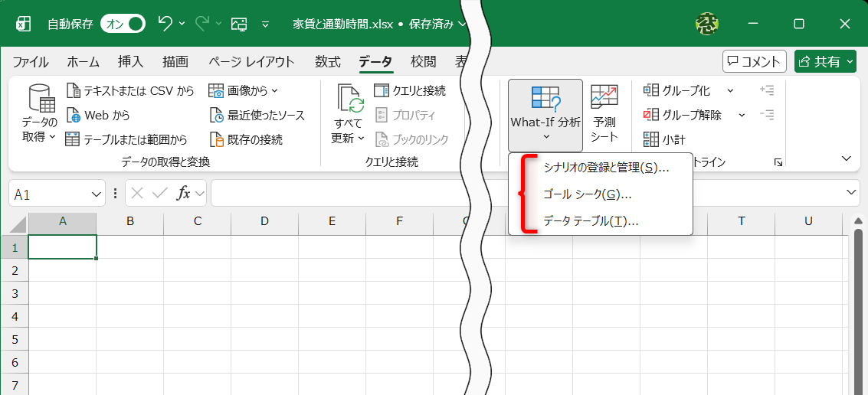Switch to the 校閲 tab
This screenshot has height=395, width=868.
point(424,61)
